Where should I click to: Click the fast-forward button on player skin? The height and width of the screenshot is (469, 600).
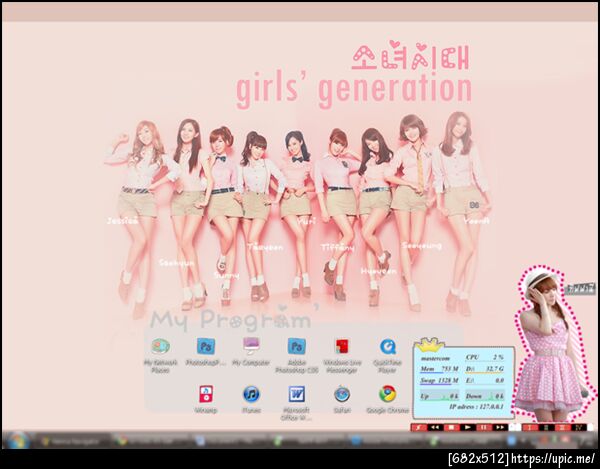[x=500, y=427]
